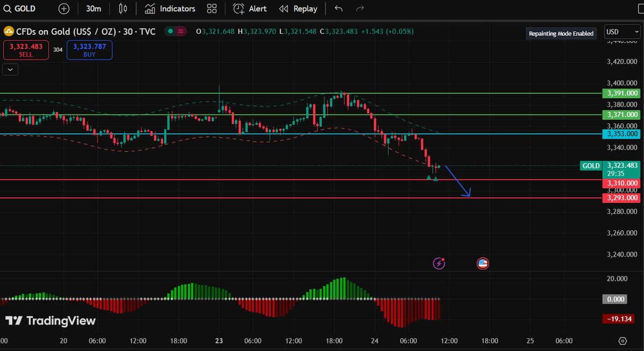Start Bar Replay mode

[298, 9]
